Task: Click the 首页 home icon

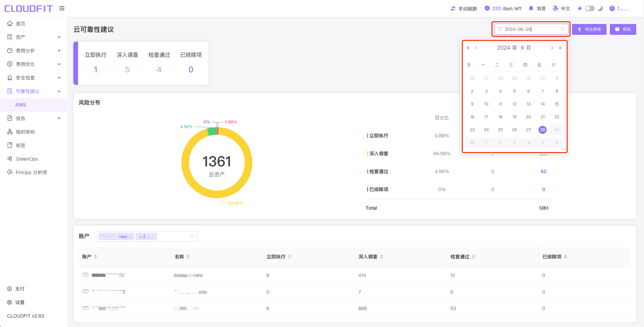Action: 10,23
